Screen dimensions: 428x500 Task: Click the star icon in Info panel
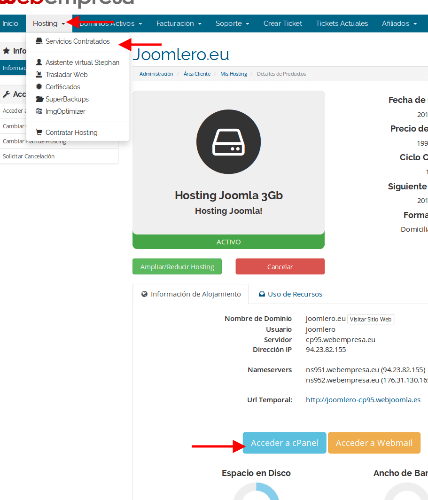[x=6, y=51]
